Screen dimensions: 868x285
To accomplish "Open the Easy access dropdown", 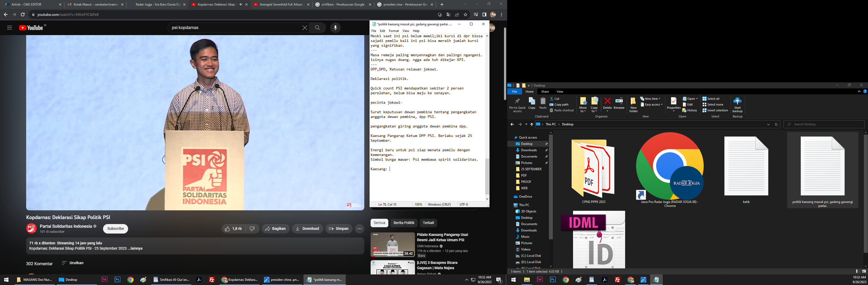I will pos(652,104).
